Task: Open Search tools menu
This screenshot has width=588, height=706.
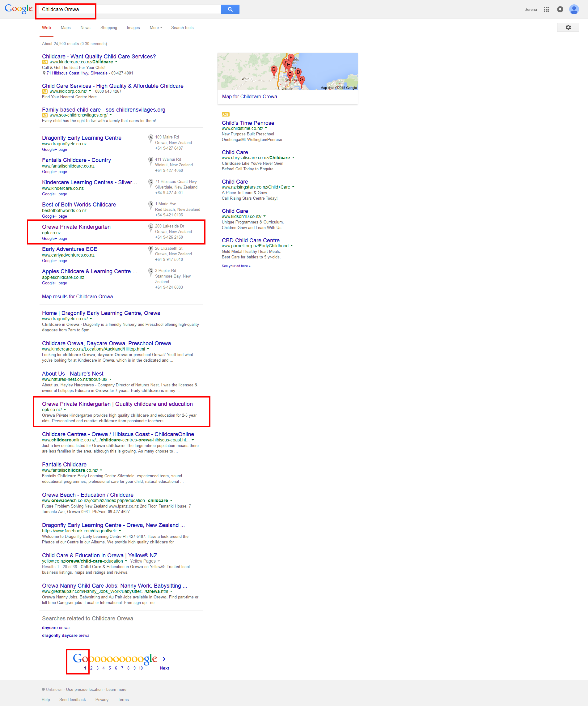Action: pyautogui.click(x=182, y=28)
